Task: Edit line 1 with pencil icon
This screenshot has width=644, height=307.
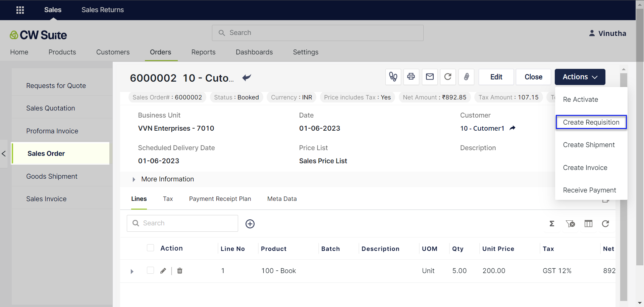Action: pos(163,271)
